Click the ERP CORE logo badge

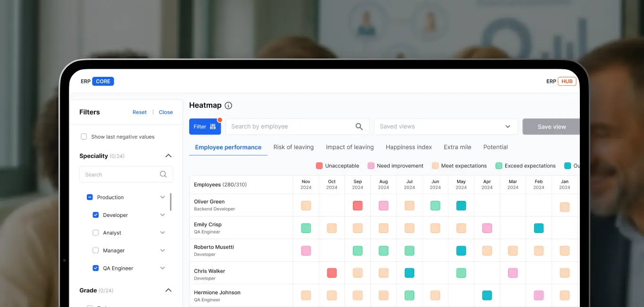click(103, 82)
